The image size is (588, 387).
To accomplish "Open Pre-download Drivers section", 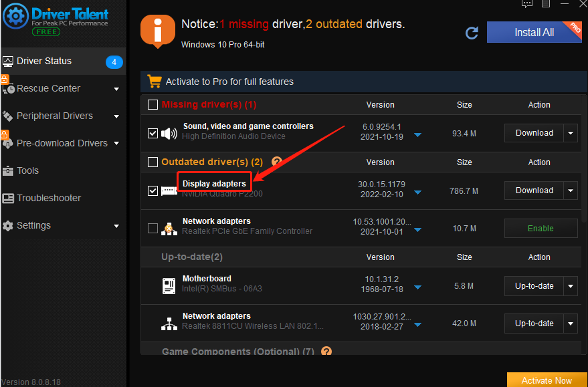I will [x=63, y=143].
